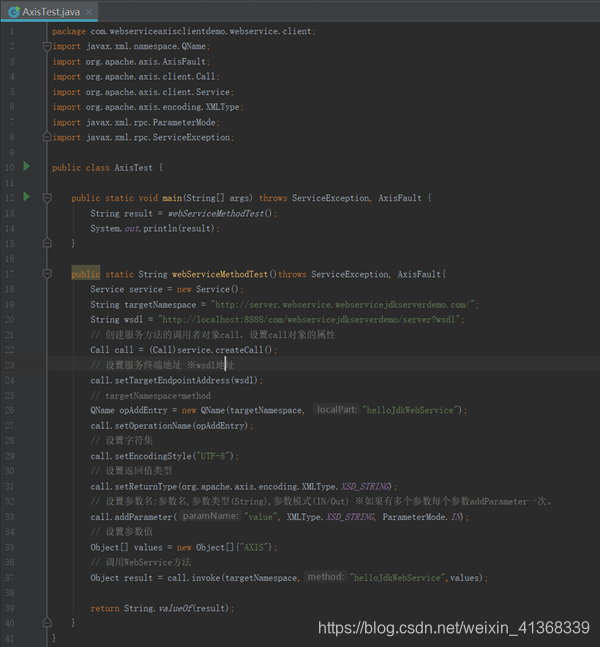This screenshot has width=600, height=647.
Task: Click line number 23 in the gutter
Action: tap(9, 366)
